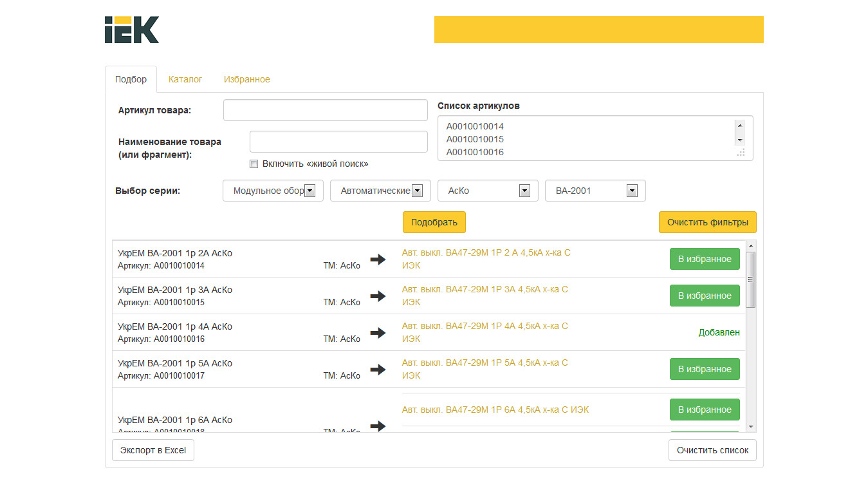Add ВА47-29М 1P 5А to favorites

pyautogui.click(x=705, y=369)
